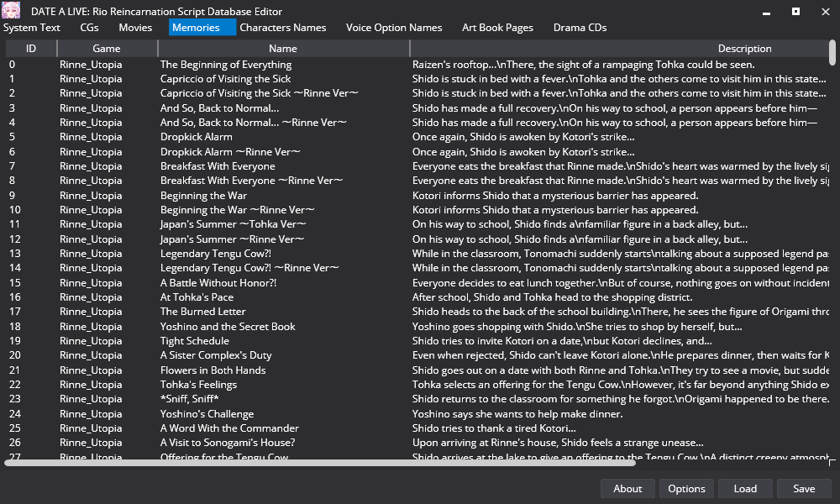Sort by the Game column header
The width and height of the screenshot is (840, 504).
point(107,48)
